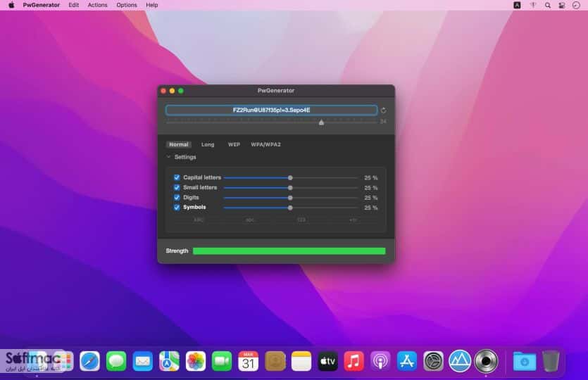The image size is (588, 380).
Task: Open Safari from the Dock
Action: (89, 361)
